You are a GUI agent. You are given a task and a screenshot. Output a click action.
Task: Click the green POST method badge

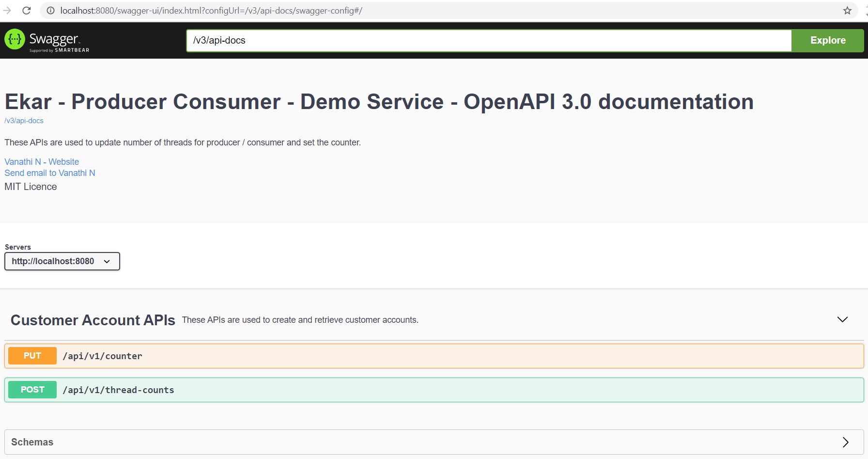(x=32, y=390)
